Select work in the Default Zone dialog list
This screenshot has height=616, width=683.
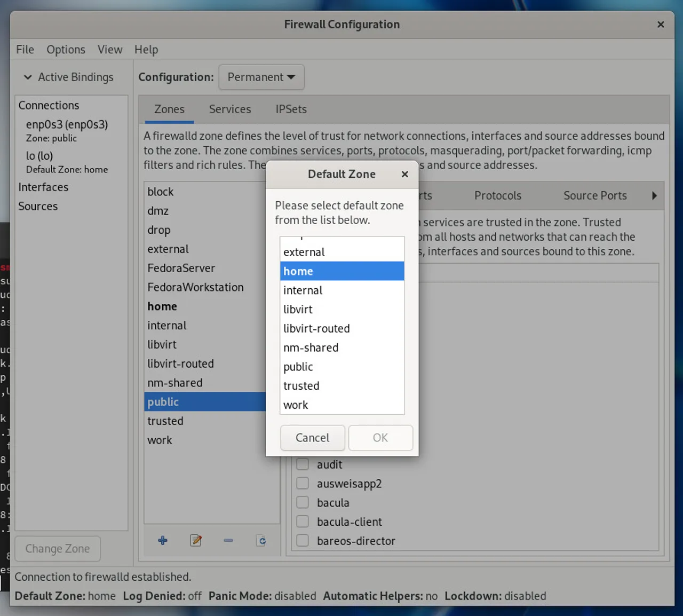342,405
